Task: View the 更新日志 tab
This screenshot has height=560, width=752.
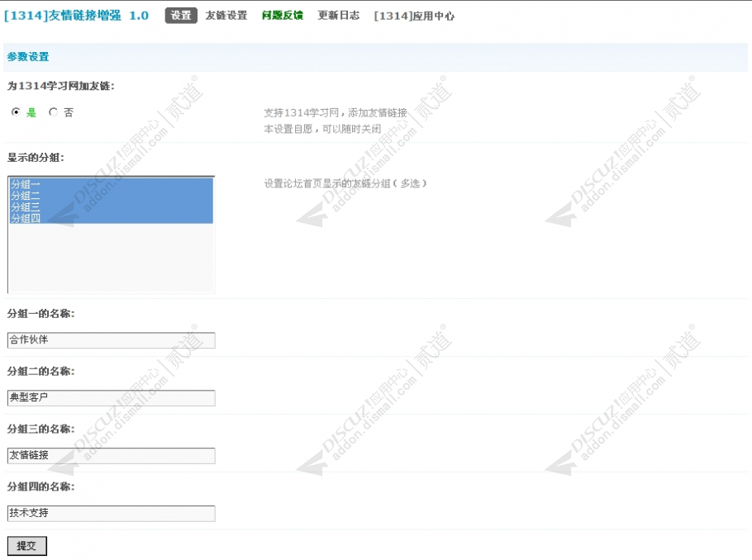Action: click(339, 16)
